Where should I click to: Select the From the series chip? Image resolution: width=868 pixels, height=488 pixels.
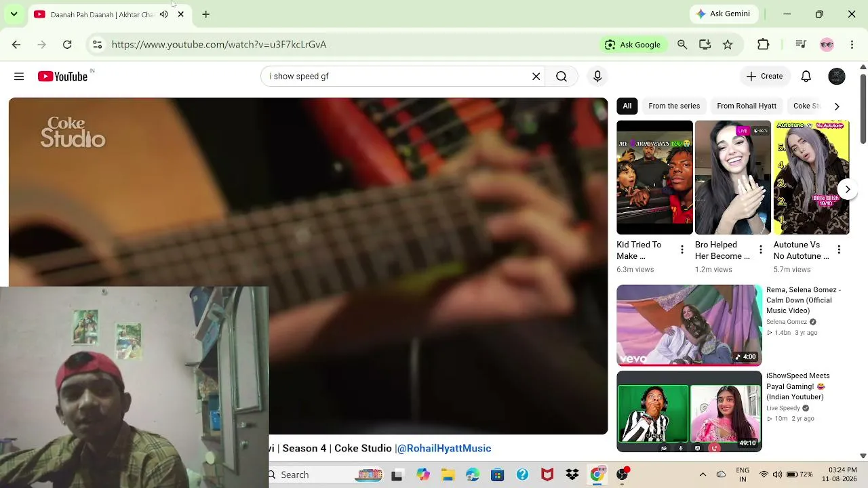674,106
